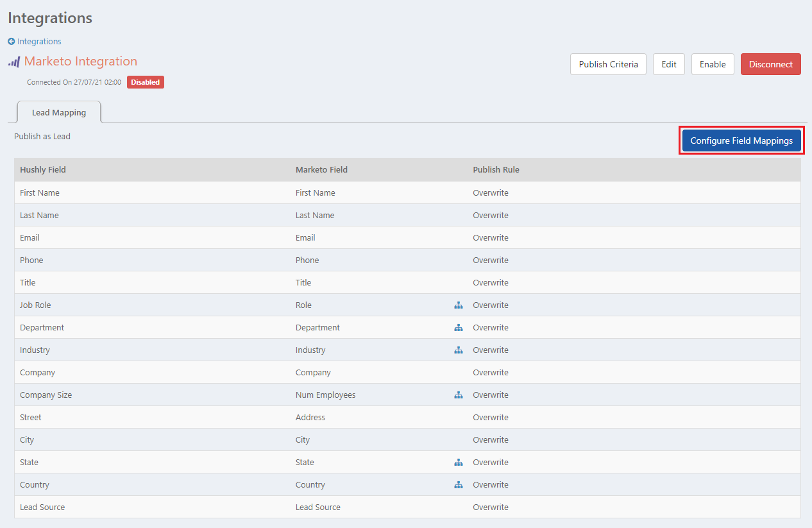The image size is (812, 528).
Task: Click the connected time 02:00
Action: 113,83
